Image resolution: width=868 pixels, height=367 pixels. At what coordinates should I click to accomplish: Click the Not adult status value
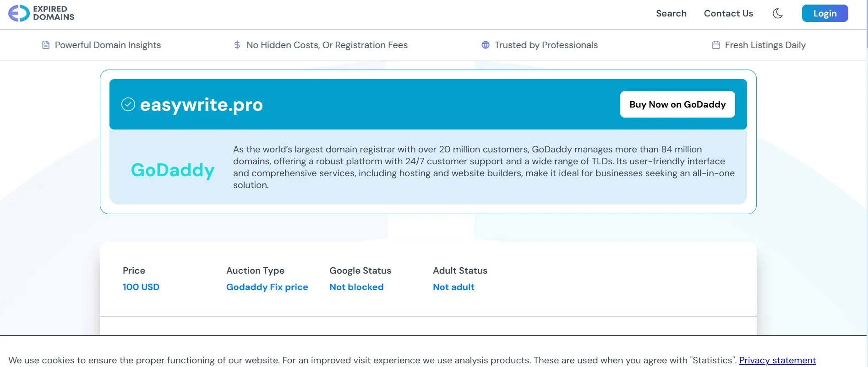coord(453,287)
